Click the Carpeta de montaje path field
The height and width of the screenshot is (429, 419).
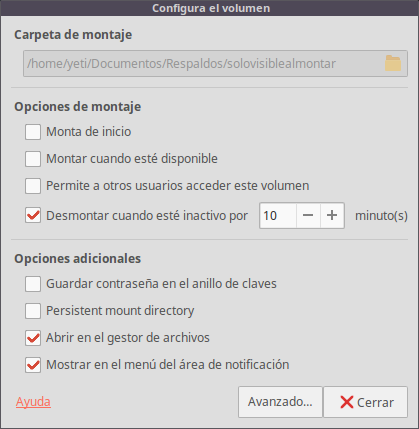215,63
